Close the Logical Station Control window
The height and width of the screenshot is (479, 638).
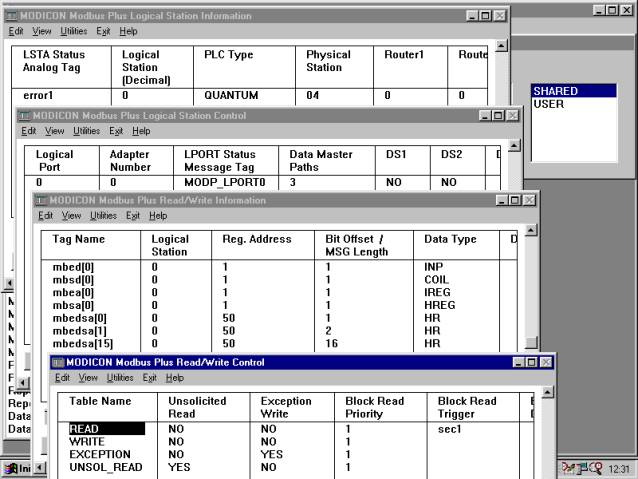(x=513, y=116)
